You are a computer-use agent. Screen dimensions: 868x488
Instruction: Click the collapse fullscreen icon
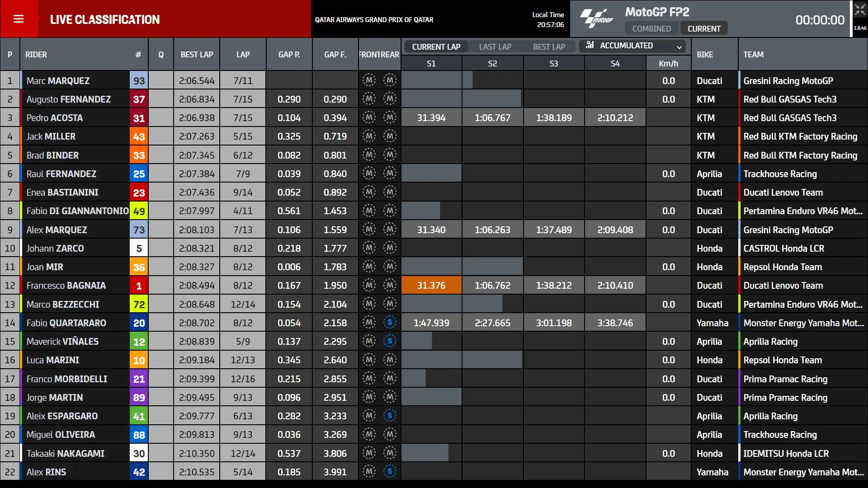coord(860,10)
